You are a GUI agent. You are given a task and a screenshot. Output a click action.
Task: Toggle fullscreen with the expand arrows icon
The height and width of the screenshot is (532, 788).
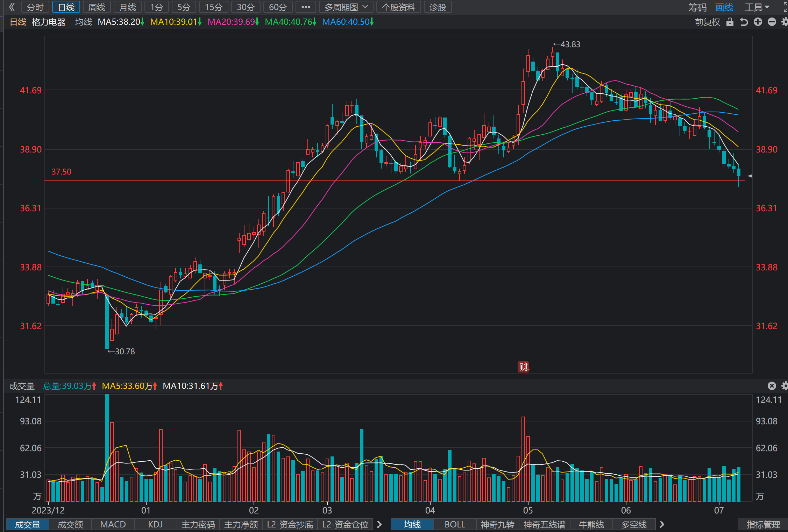click(785, 7)
